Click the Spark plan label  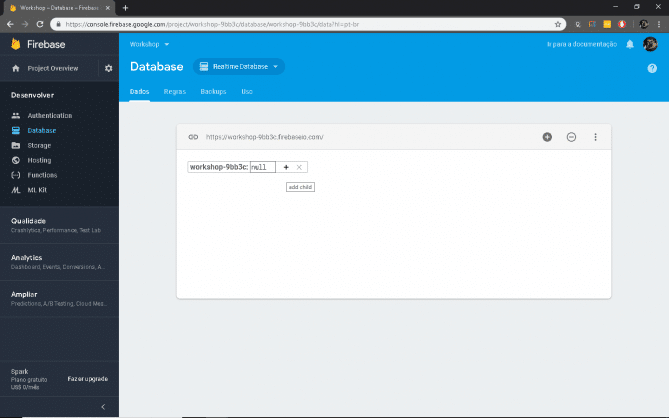click(20, 372)
